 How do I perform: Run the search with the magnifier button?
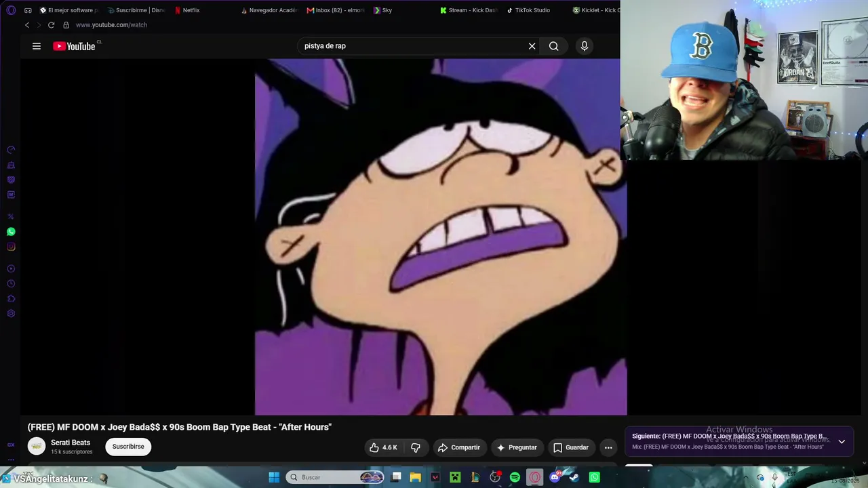coord(554,46)
